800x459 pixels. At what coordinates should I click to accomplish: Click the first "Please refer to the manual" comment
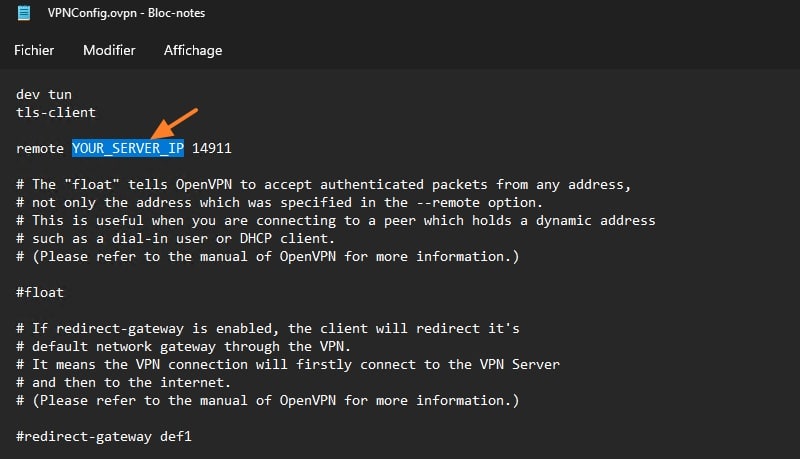pyautogui.click(x=268, y=256)
